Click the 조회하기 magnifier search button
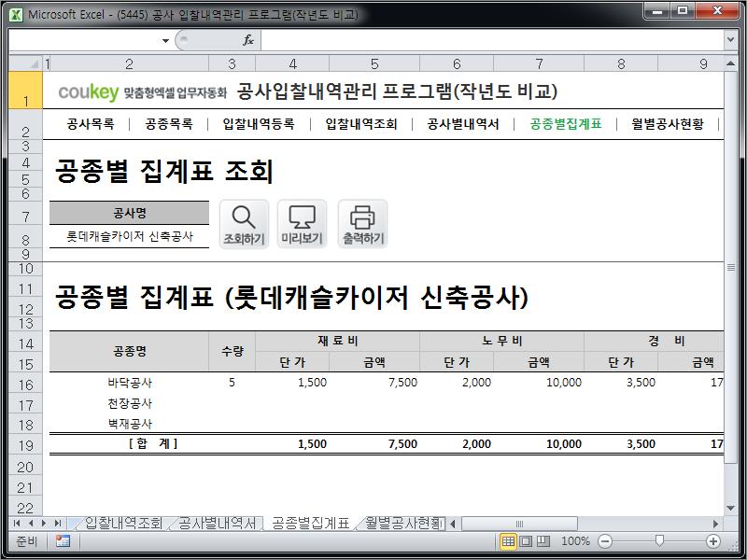This screenshot has width=747, height=560. click(x=244, y=224)
